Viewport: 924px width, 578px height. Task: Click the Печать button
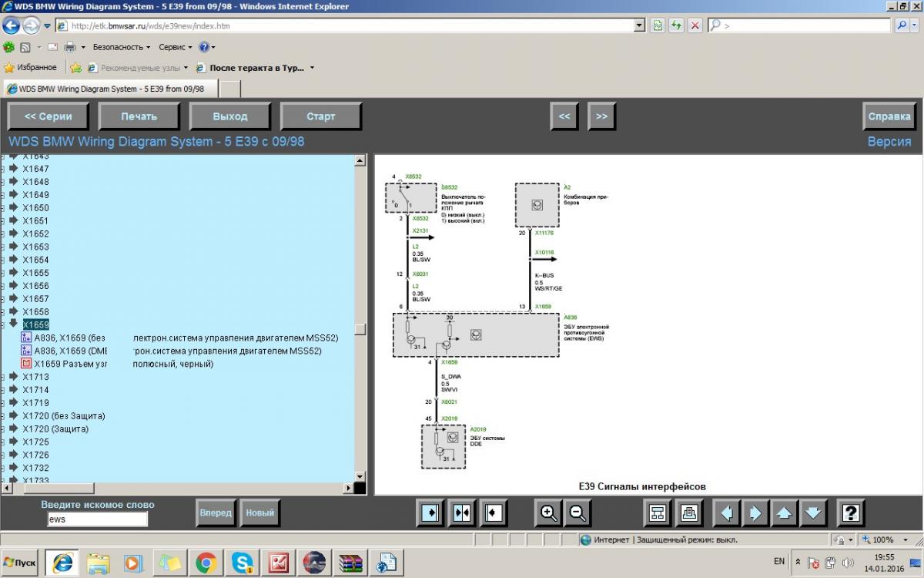pos(139,116)
